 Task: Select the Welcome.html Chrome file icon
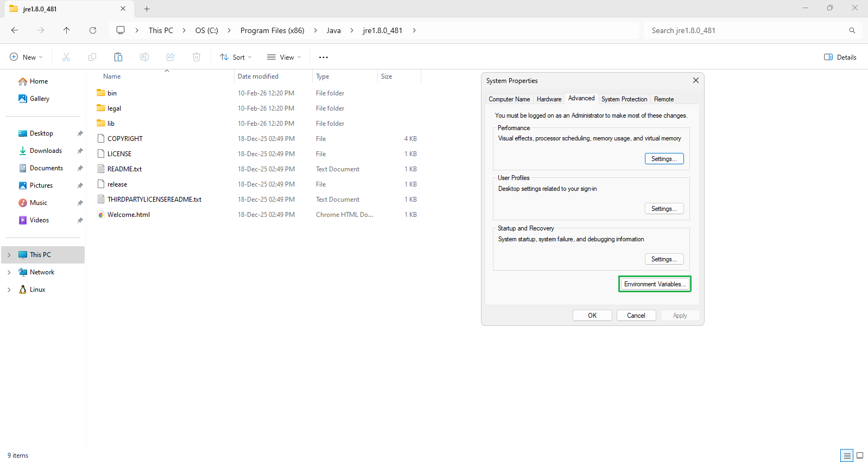point(101,215)
